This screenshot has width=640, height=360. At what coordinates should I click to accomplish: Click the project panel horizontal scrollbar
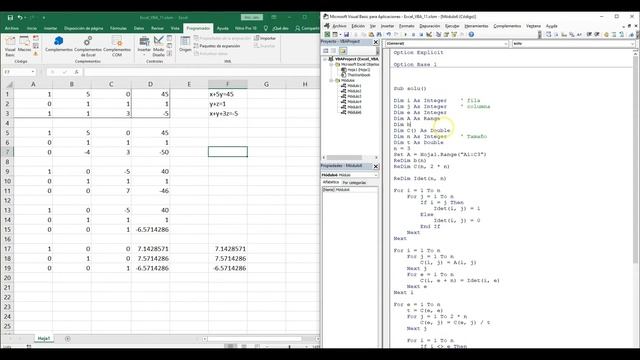pos(351,158)
